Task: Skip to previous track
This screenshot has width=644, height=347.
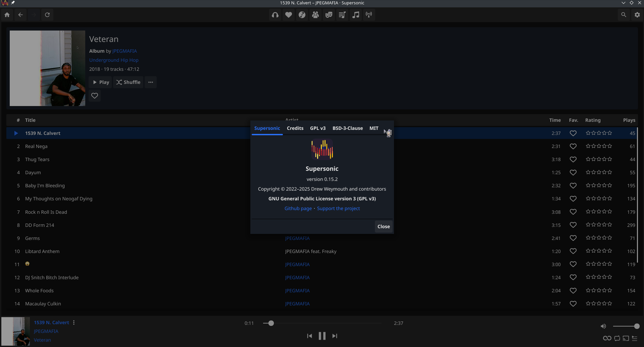Action: tap(309, 336)
